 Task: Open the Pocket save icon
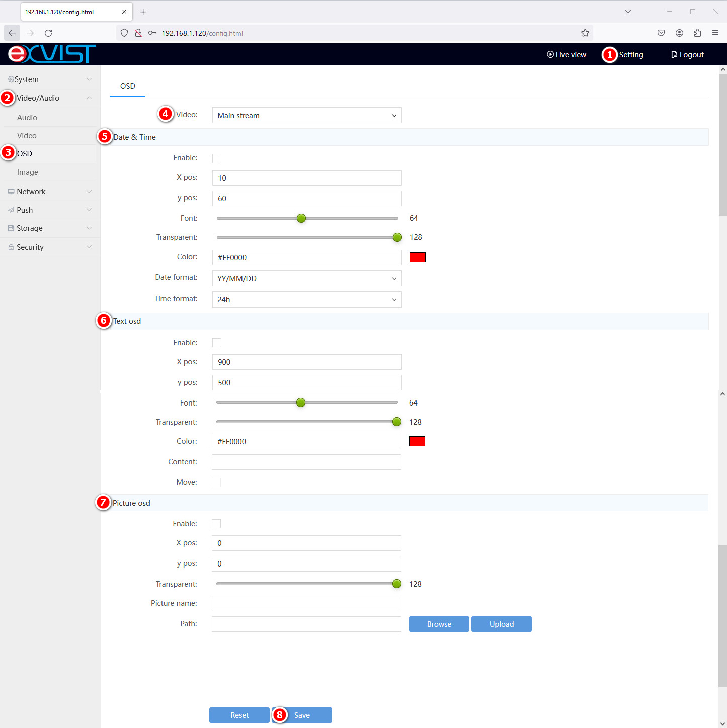661,33
